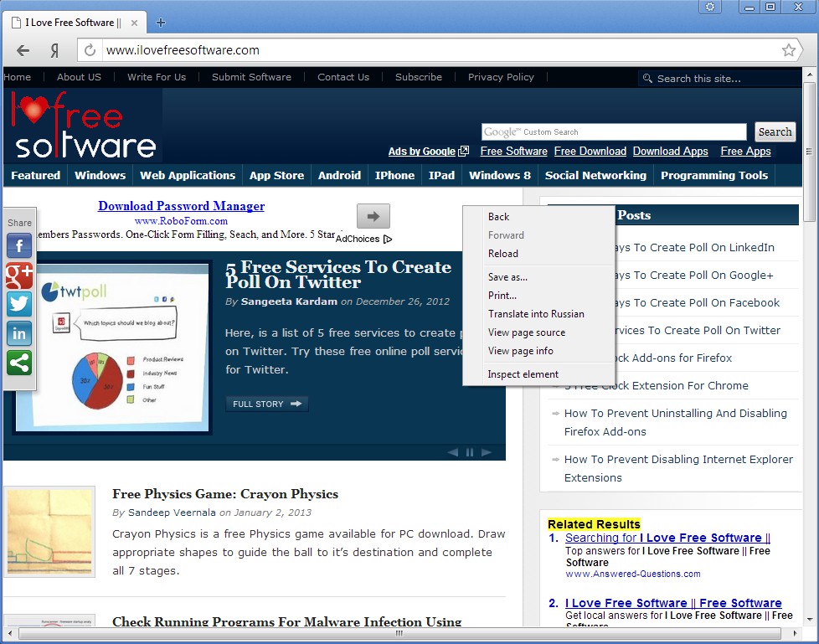Open the Download Apps ad link

click(671, 151)
